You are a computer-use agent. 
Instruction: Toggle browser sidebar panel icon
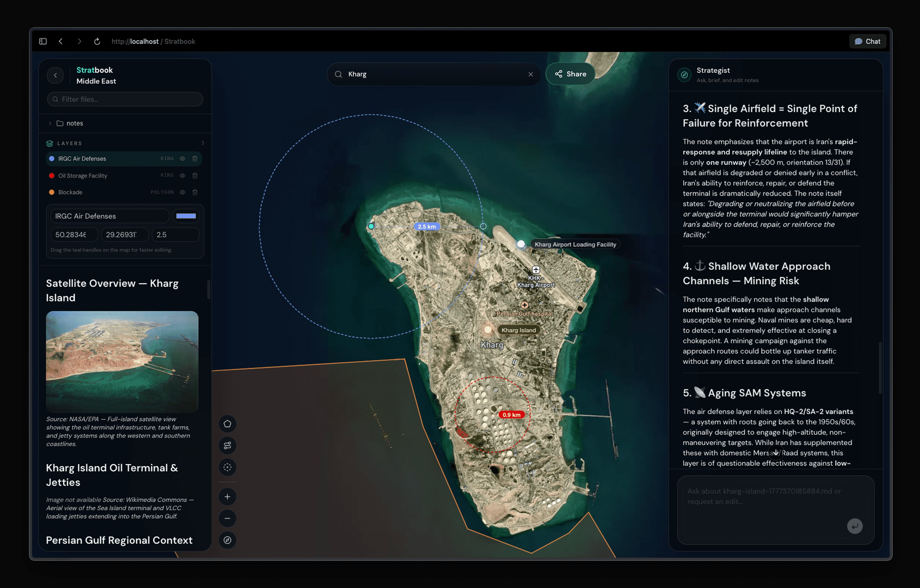43,41
